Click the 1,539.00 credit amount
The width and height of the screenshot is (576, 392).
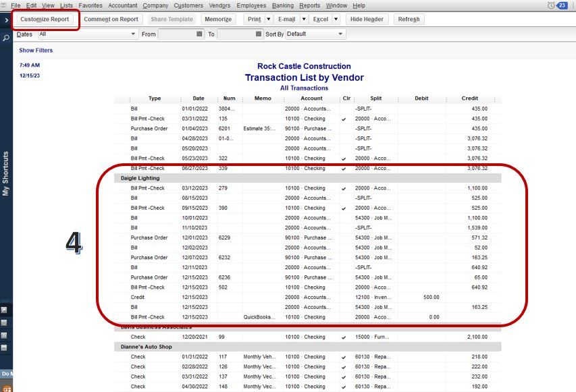pos(477,227)
